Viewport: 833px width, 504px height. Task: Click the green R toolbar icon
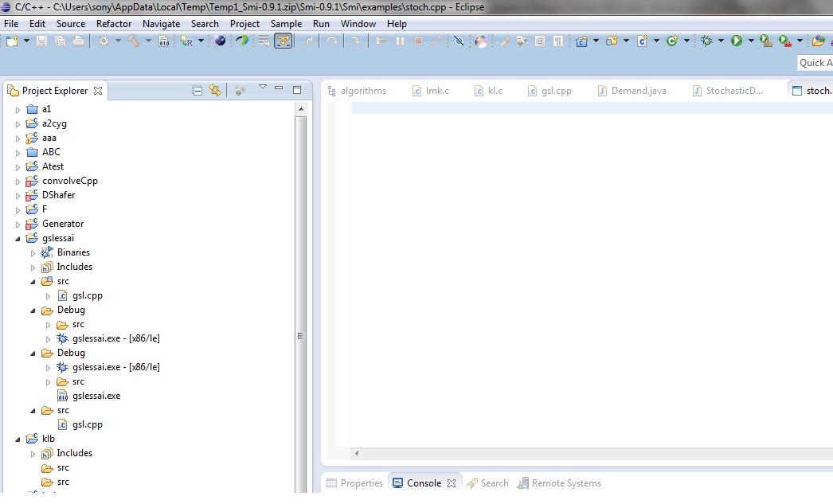(x=186, y=41)
